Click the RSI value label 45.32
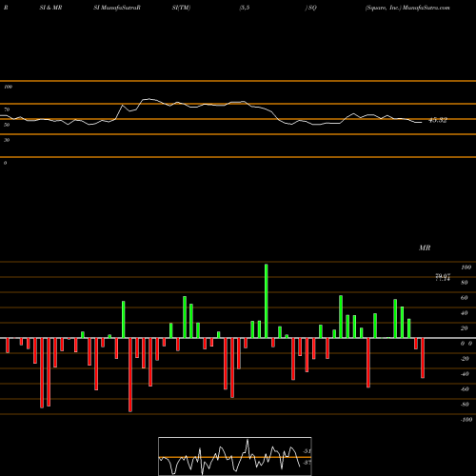Screen dimensions: 476x476 pyautogui.click(x=438, y=120)
